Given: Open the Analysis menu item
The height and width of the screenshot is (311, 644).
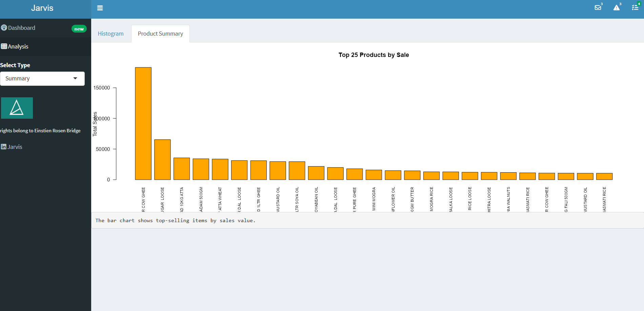Looking at the screenshot, I should pos(18,46).
